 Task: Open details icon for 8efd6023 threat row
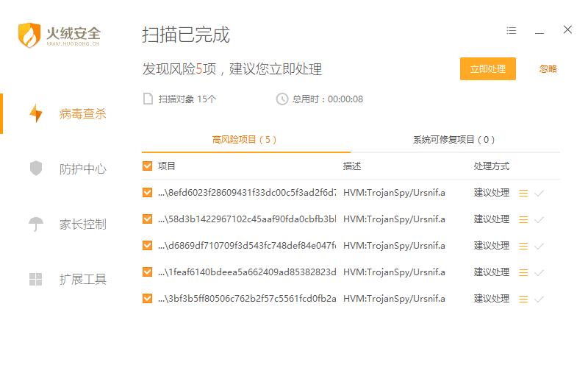point(523,193)
